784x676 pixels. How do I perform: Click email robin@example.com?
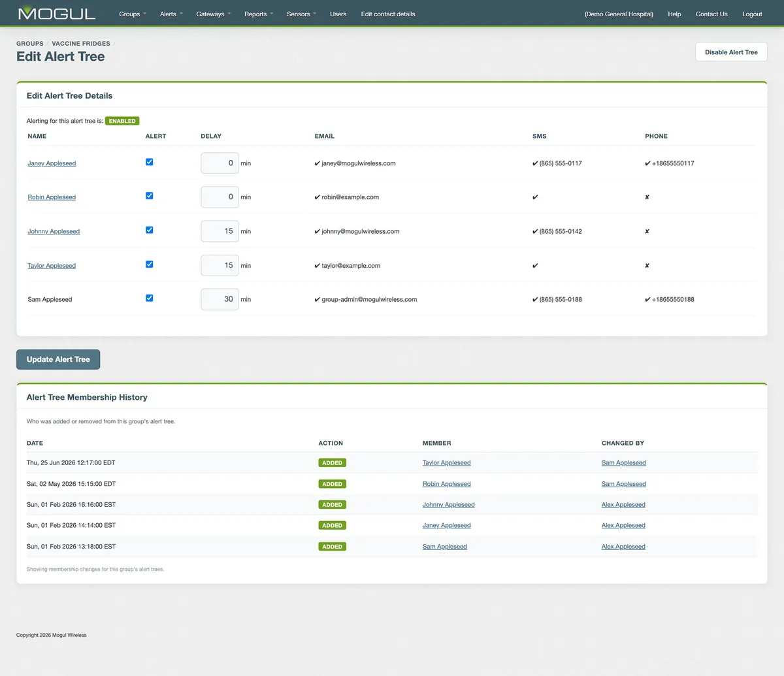coord(350,197)
